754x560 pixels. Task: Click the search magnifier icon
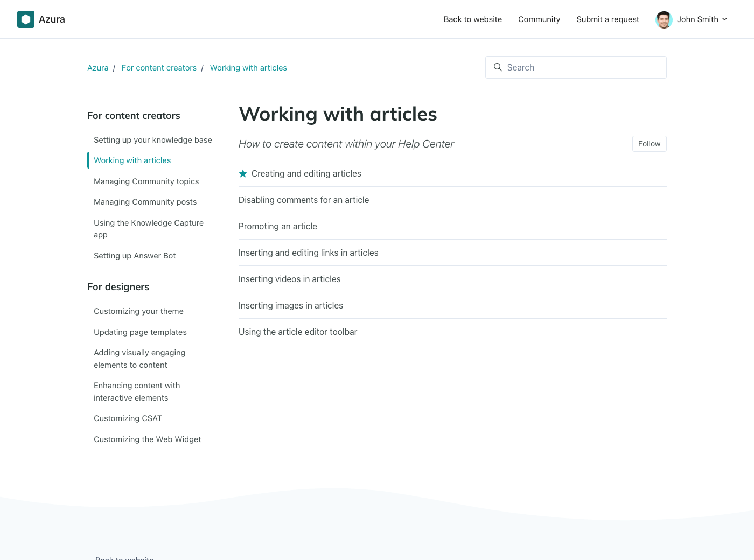pyautogui.click(x=498, y=67)
